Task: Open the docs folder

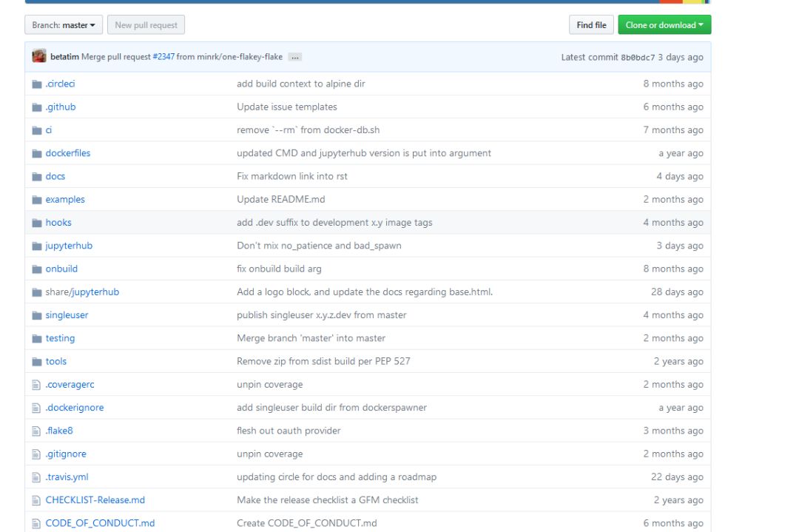Action: [x=55, y=176]
